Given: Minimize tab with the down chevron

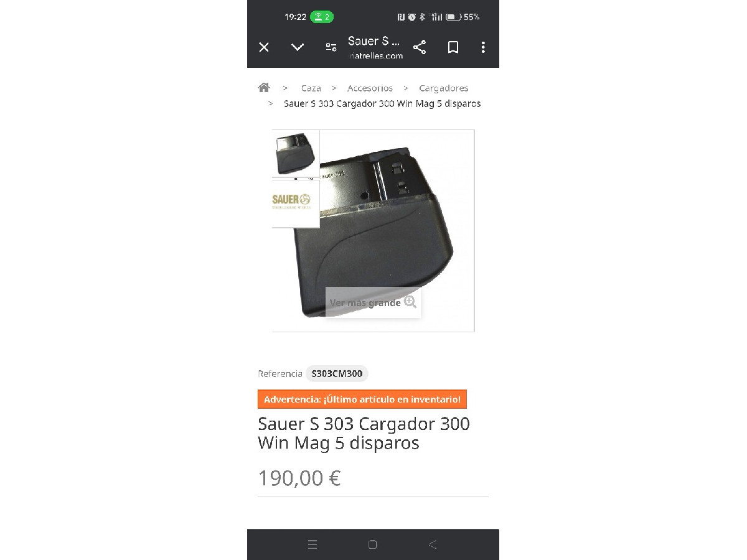Looking at the screenshot, I should tap(298, 47).
